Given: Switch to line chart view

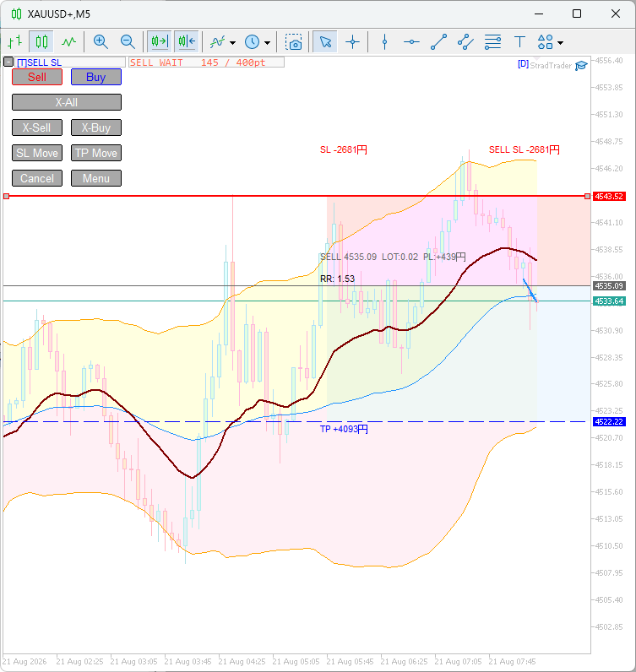Looking at the screenshot, I should click(x=68, y=41).
